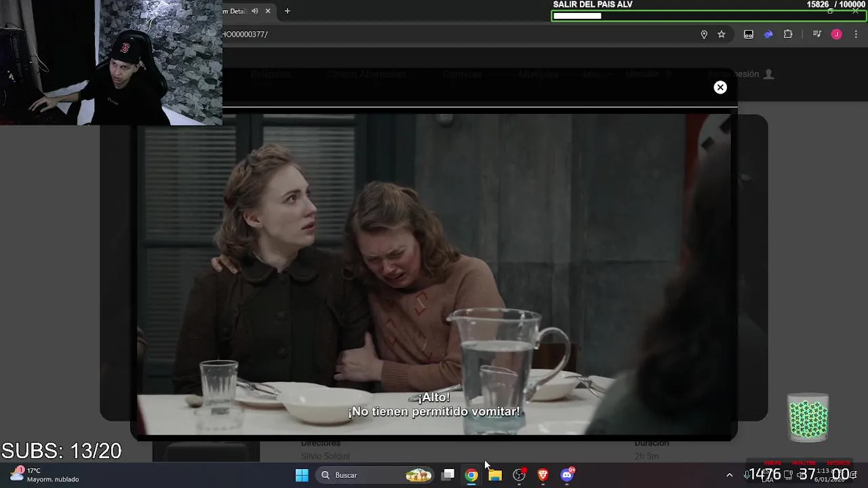The width and height of the screenshot is (868, 488).
Task: Click the location permission icon in address bar
Action: pyautogui.click(x=704, y=35)
